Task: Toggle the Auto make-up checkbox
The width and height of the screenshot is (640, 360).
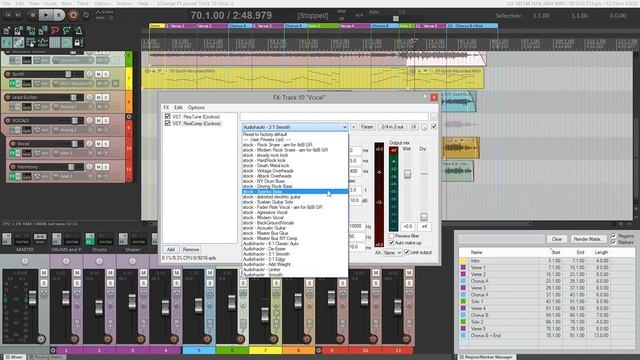Action: pyautogui.click(x=391, y=243)
